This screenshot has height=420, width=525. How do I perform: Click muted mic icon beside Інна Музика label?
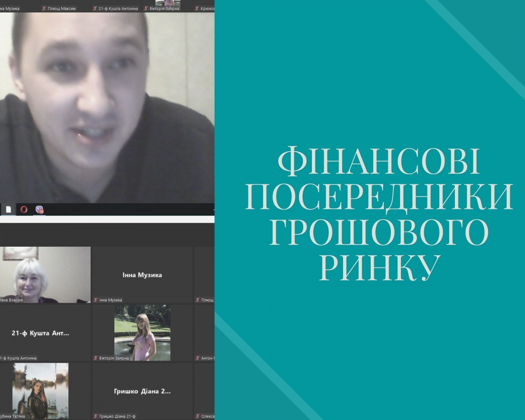click(x=96, y=300)
